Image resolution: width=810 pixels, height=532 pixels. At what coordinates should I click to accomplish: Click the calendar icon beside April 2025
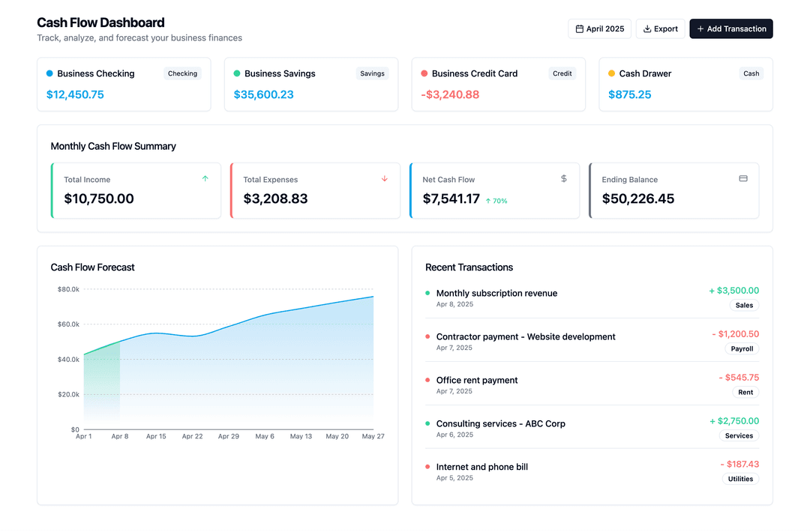pos(579,28)
